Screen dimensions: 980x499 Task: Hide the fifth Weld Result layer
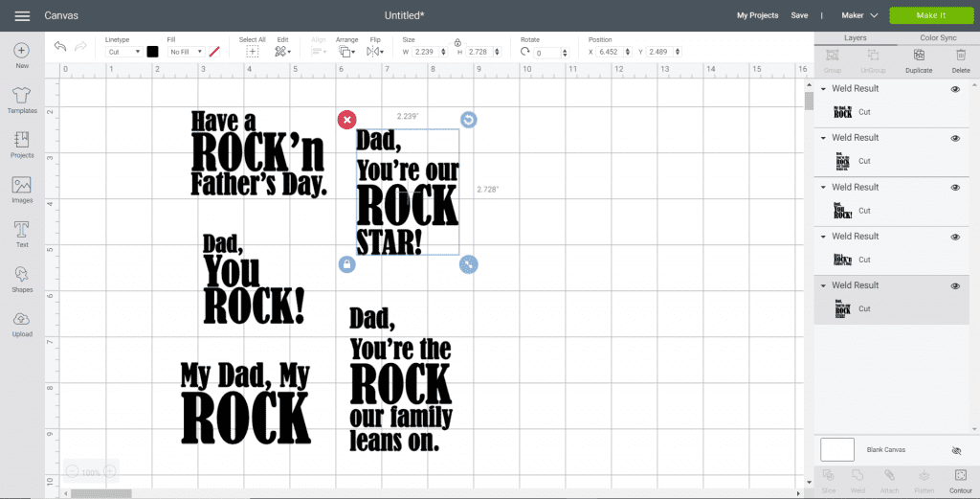(955, 285)
